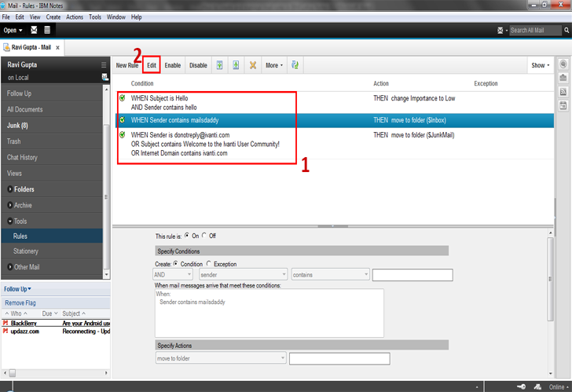Click the key icon in status bar
The height and width of the screenshot is (392, 572).
(x=521, y=387)
